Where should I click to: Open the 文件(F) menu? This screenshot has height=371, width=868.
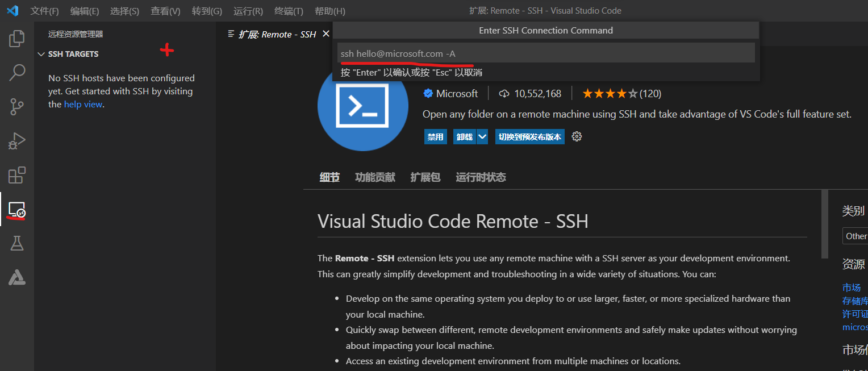point(44,11)
